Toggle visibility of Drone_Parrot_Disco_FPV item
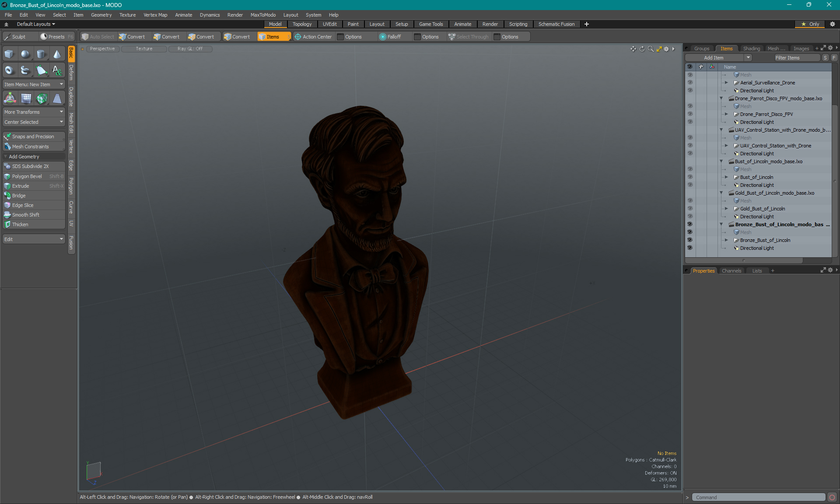Screen dimensions: 840x504 pos(690,114)
